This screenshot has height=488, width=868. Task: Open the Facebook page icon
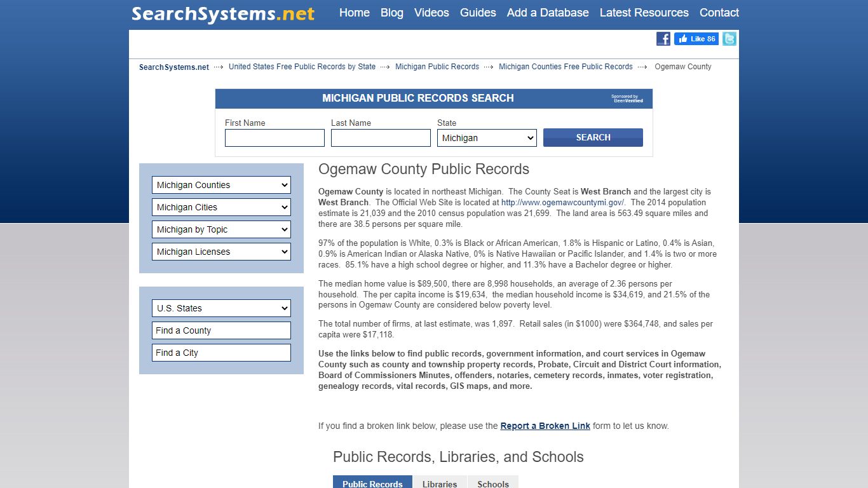[x=663, y=39]
